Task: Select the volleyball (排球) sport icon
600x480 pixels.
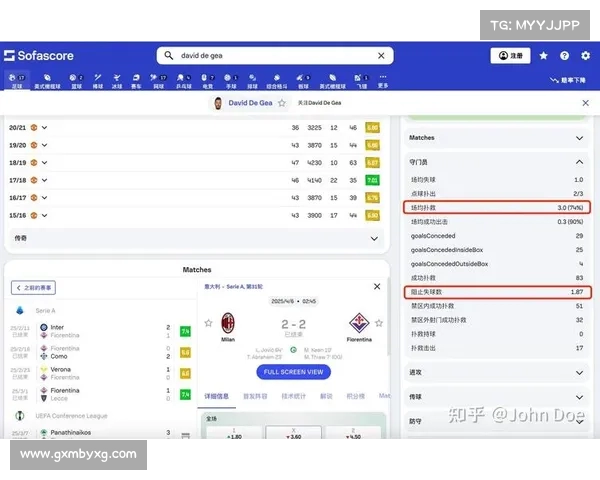Action: [252, 81]
